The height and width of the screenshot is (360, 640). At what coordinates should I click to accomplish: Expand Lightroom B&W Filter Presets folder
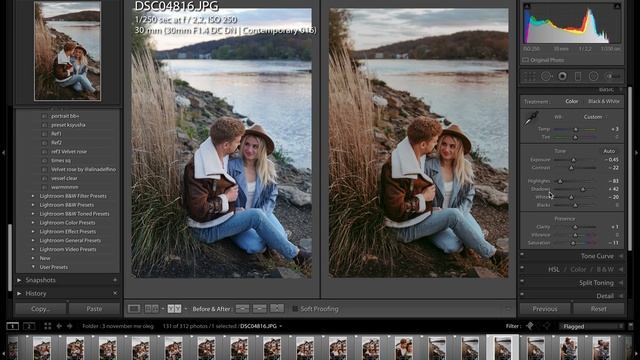point(33,196)
